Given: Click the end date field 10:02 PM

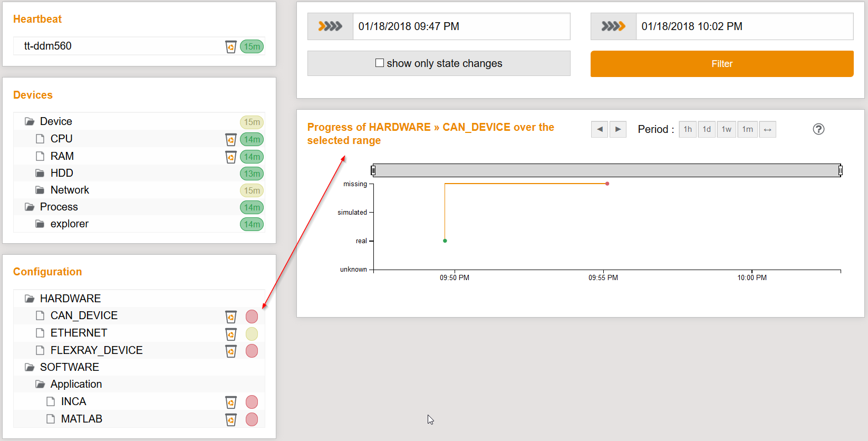Looking at the screenshot, I should pyautogui.click(x=744, y=26).
